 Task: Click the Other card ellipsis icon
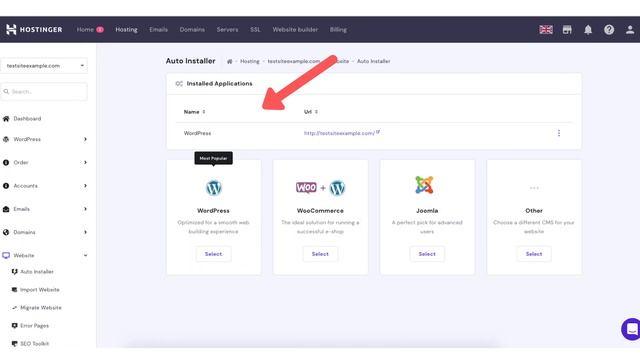point(534,188)
